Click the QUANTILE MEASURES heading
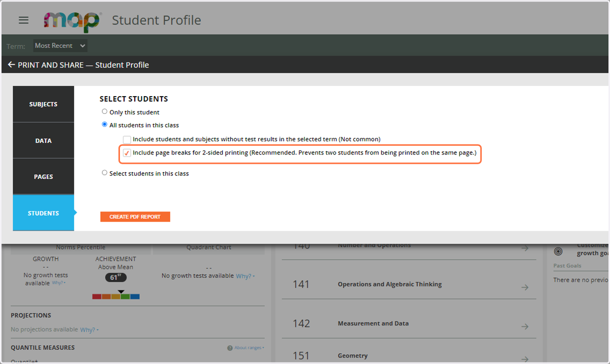 click(x=43, y=348)
